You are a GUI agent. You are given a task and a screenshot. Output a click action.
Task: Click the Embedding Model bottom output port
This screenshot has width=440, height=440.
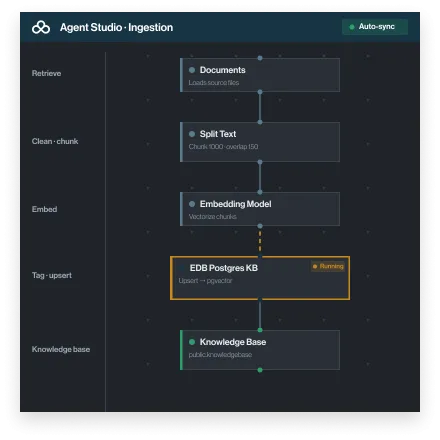(260, 226)
